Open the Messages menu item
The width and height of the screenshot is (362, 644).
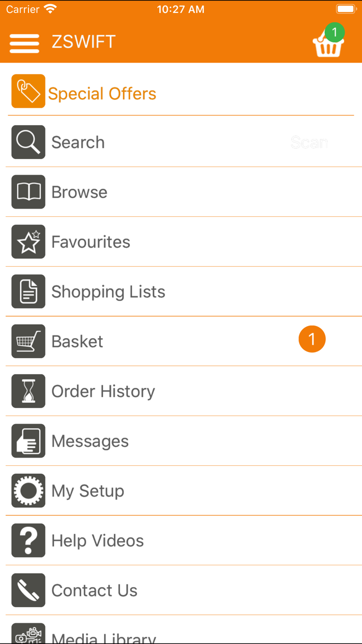90,441
